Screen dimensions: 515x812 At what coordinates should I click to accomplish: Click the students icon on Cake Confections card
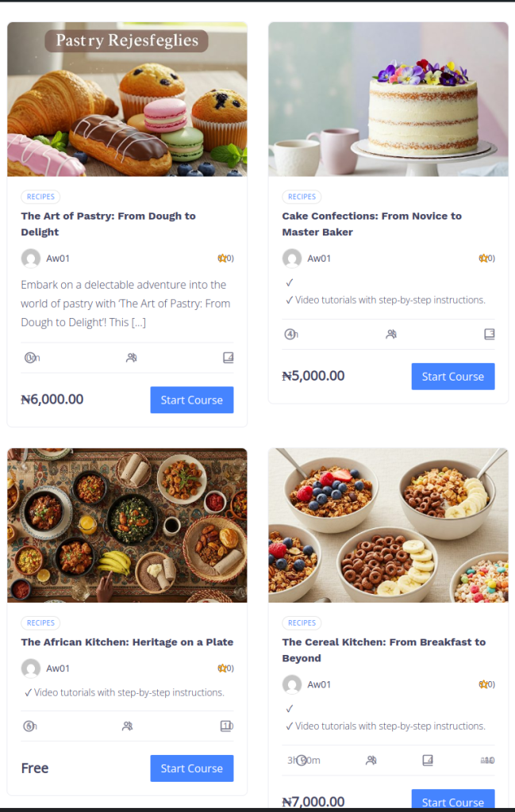391,335
